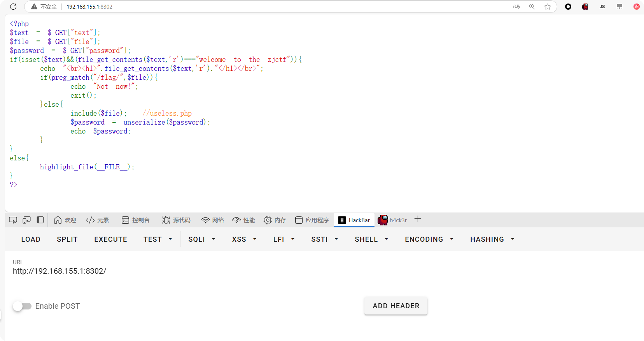Click the "//useless.php" comment text
644x341 pixels.
pos(167,113)
